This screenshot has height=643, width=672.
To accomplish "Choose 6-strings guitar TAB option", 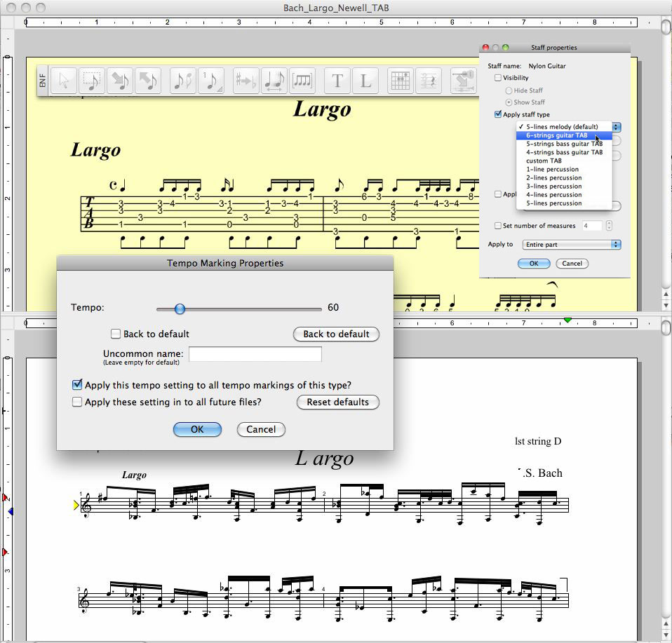I will [x=564, y=135].
